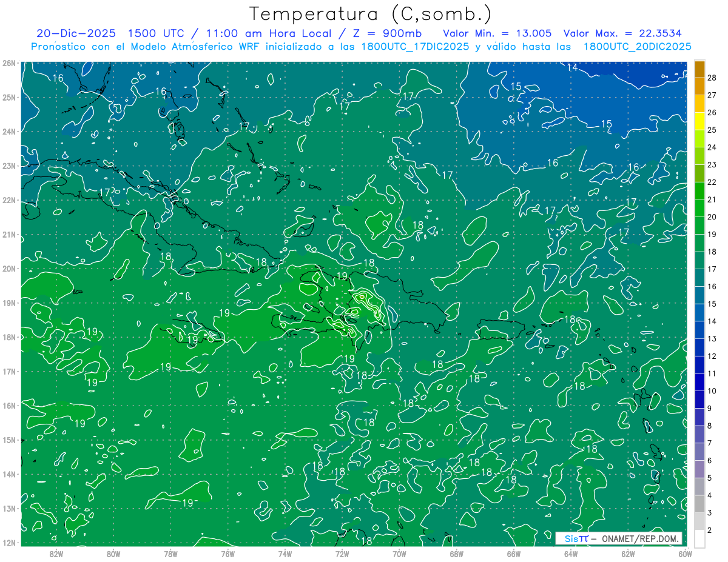Click the '3' color scale label
The image size is (728, 562).
coord(710,513)
